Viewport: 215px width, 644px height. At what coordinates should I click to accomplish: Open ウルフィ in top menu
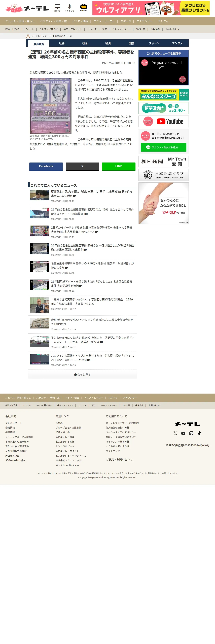pos(163,21)
